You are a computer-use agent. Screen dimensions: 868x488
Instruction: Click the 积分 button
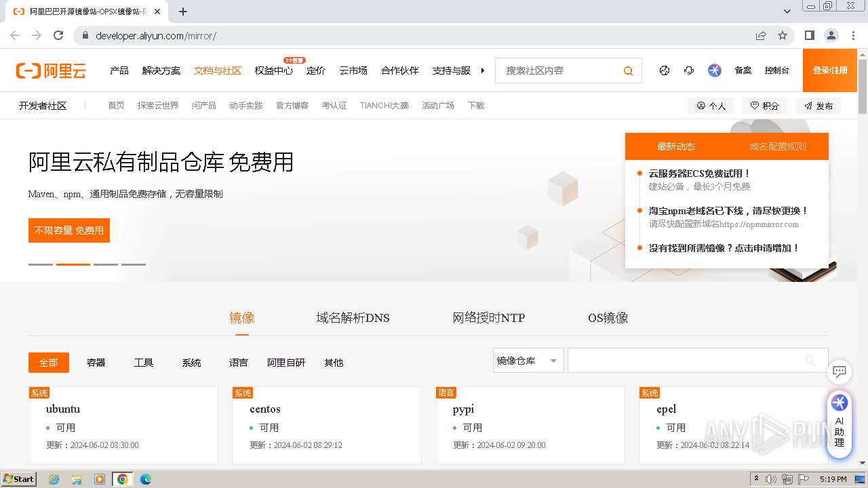point(764,106)
